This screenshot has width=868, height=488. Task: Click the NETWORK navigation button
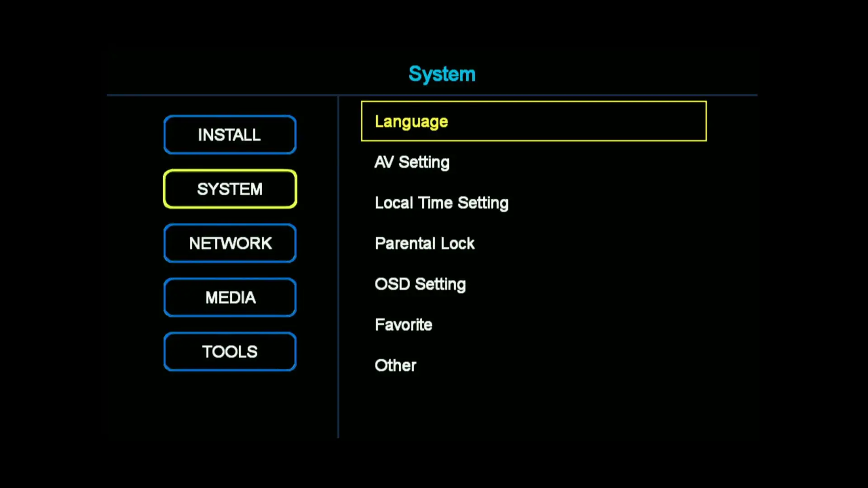point(230,243)
